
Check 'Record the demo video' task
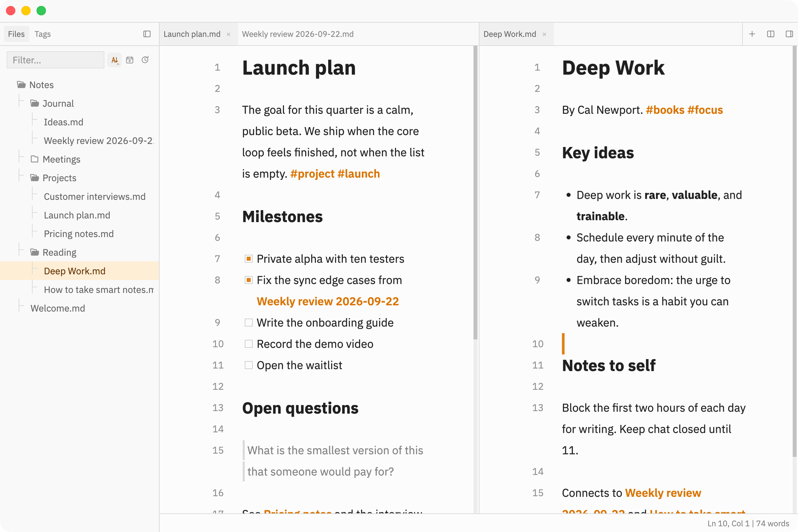pyautogui.click(x=249, y=344)
